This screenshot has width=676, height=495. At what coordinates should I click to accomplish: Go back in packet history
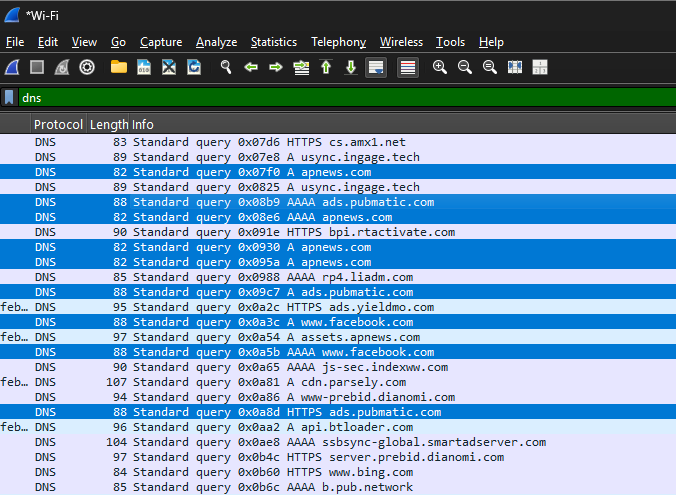tap(251, 67)
